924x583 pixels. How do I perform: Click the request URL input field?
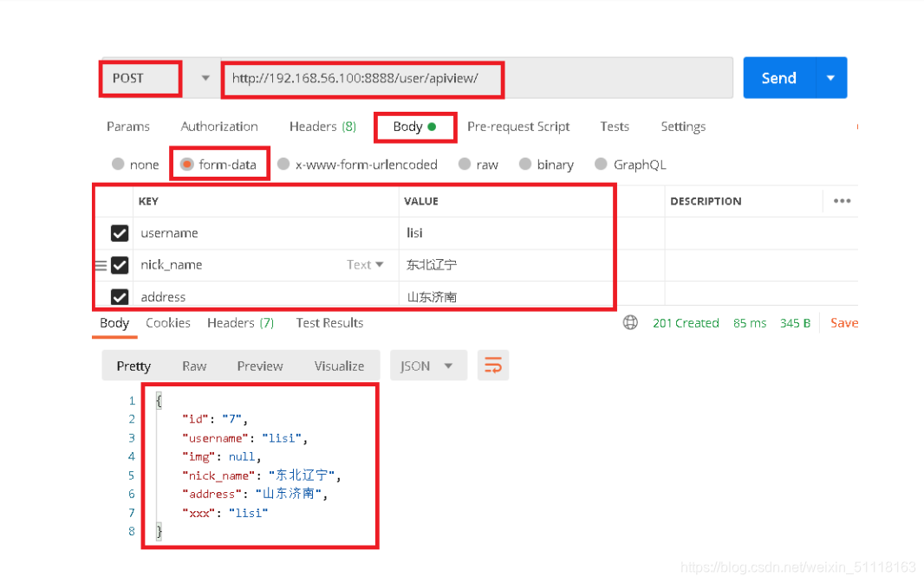coord(476,78)
